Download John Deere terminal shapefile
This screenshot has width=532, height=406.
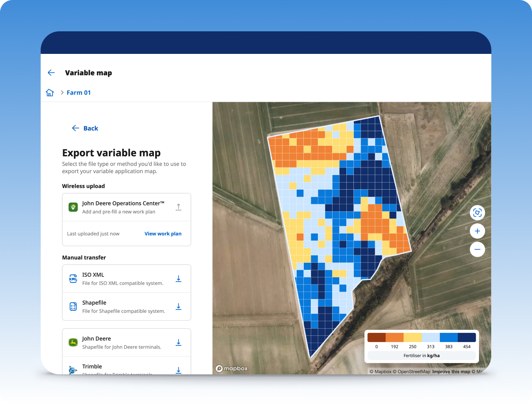(178, 343)
